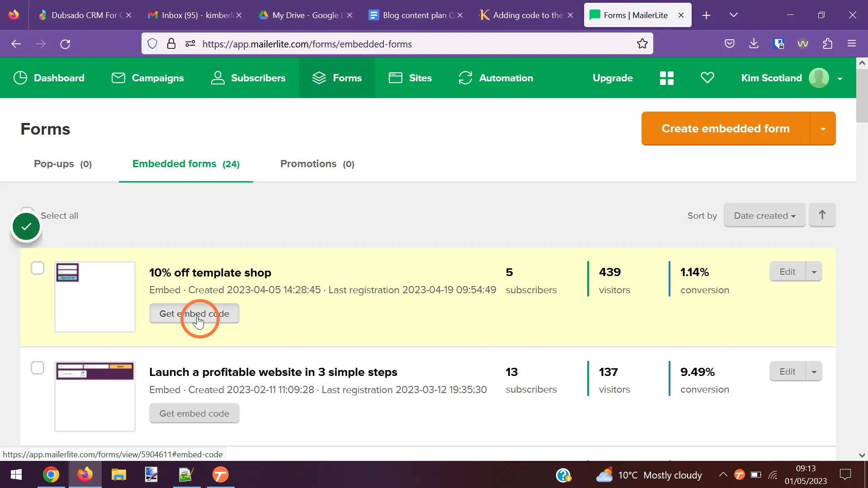Toggle ascending sort order arrow
This screenshot has width=868, height=488.
point(822,215)
